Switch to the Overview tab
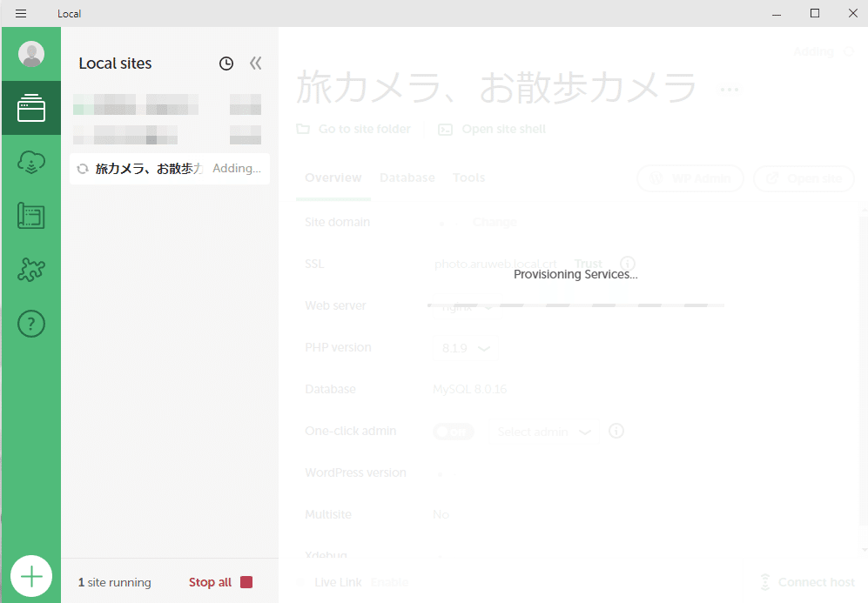Image resolution: width=868 pixels, height=603 pixels. (x=333, y=178)
